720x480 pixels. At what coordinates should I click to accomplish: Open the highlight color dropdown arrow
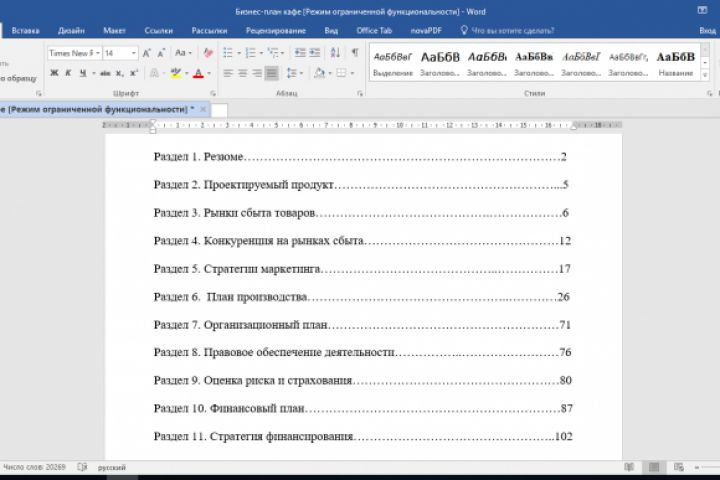[x=186, y=73]
